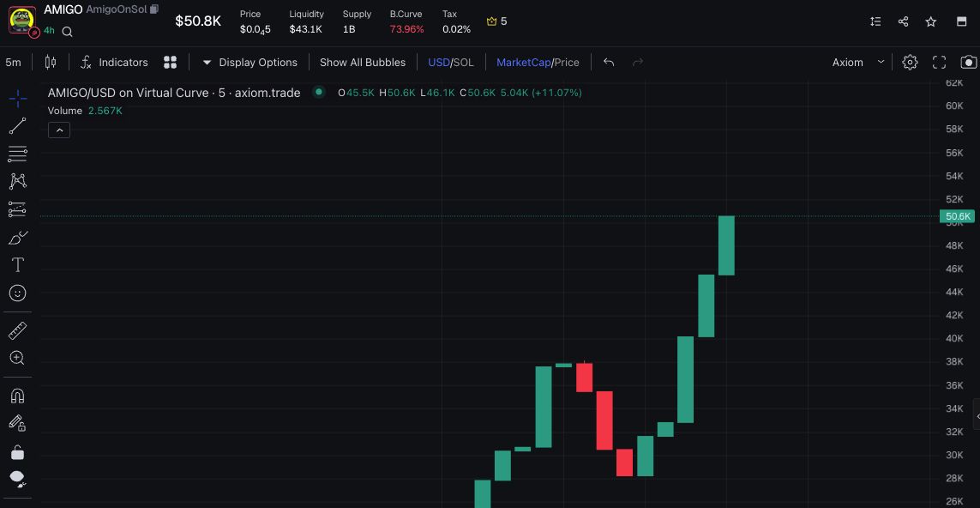Select the trend line drawing tool

tap(17, 126)
